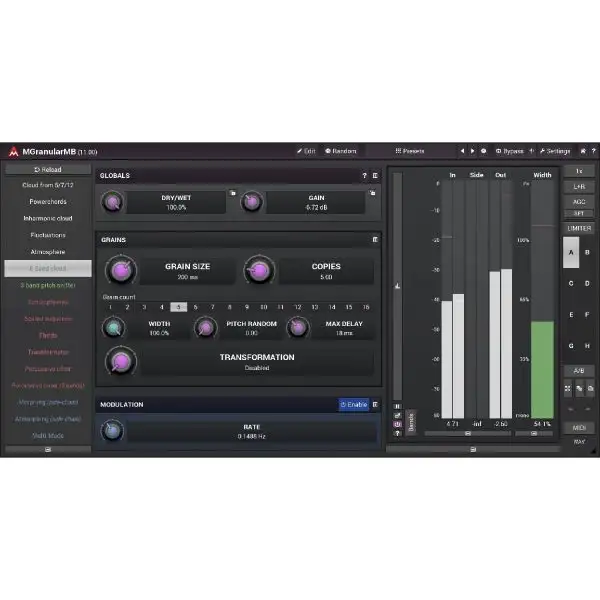Click the vertical threshold slider handle left of meters

398,286
